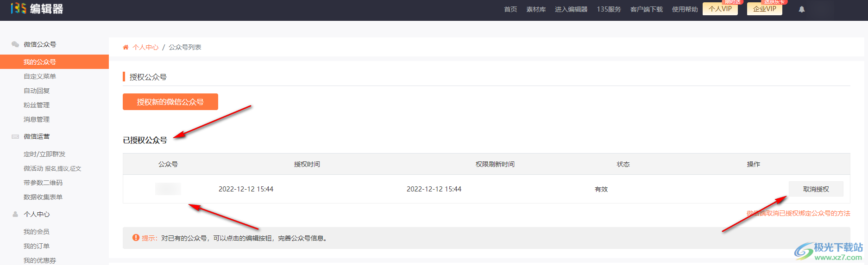This screenshot has height=265, width=868.
Task: Go to 首页 in top navigation
Action: click(510, 9)
